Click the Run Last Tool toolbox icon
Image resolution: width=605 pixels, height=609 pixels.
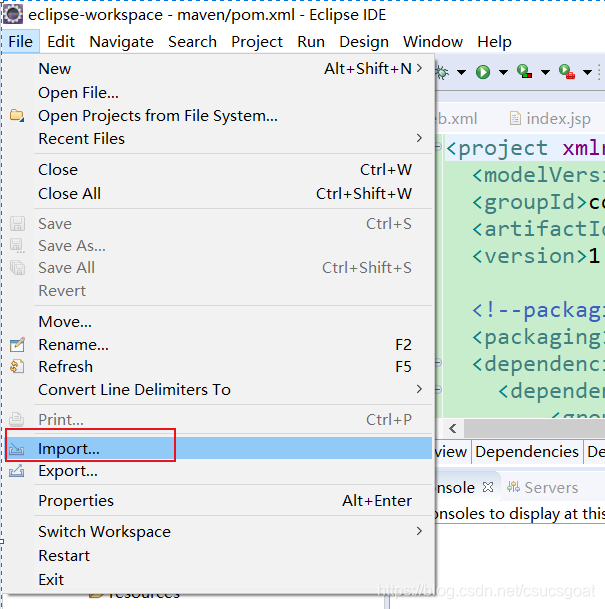567,72
